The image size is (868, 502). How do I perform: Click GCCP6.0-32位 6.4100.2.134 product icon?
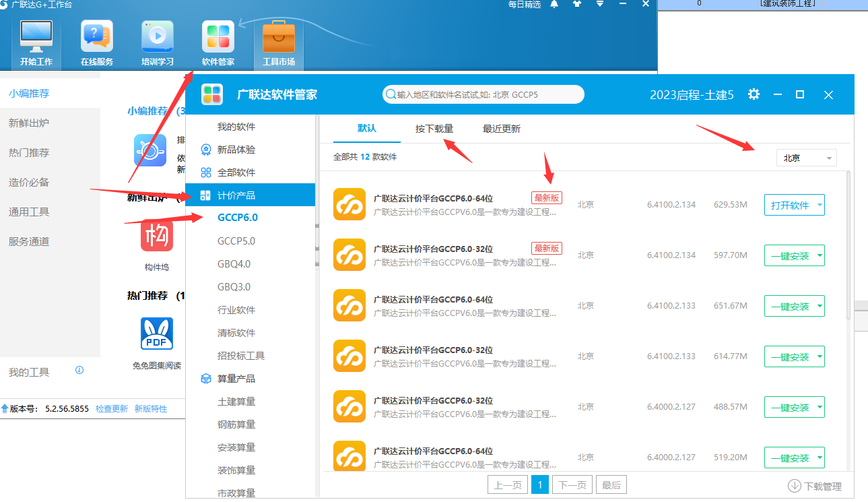pos(349,255)
